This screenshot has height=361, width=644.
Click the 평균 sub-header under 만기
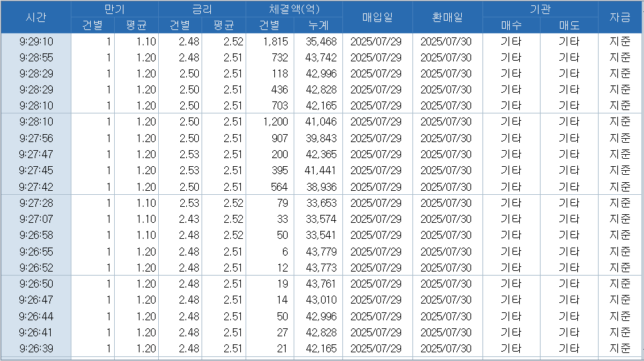click(x=136, y=25)
